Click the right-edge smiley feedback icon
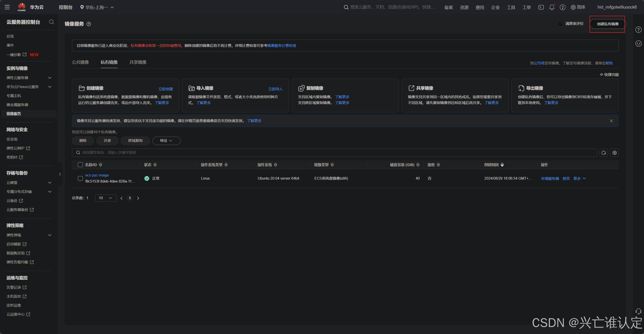Viewport: 644px width, 334px height. coord(638,43)
